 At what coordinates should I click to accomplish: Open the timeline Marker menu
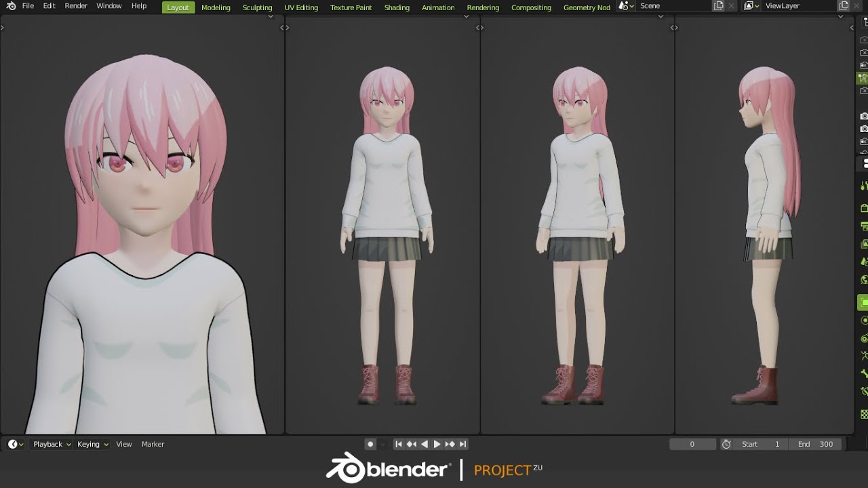[153, 445]
